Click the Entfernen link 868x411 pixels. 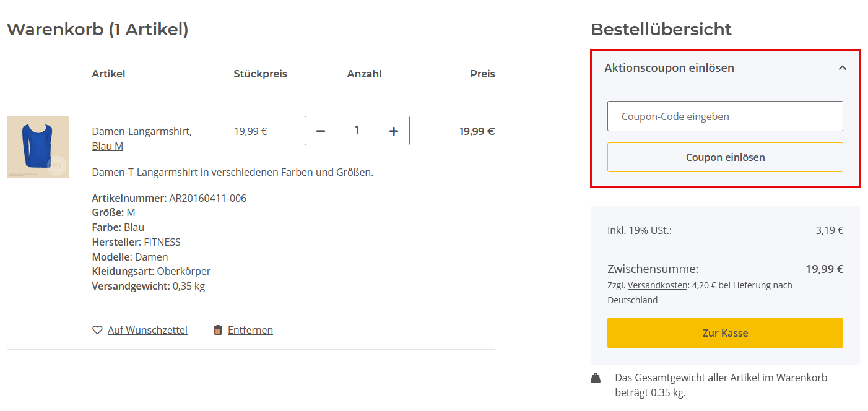click(x=250, y=330)
